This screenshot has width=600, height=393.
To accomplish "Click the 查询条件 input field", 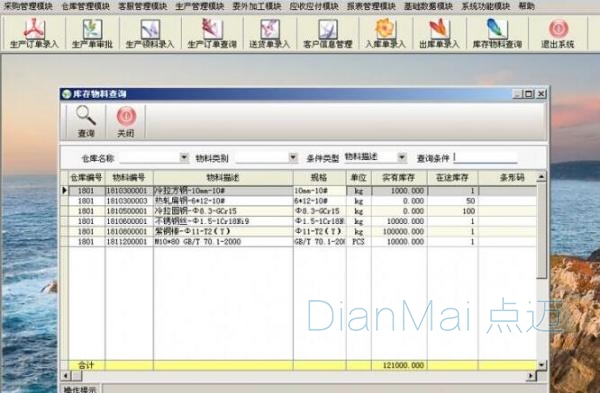I will pyautogui.click(x=485, y=157).
